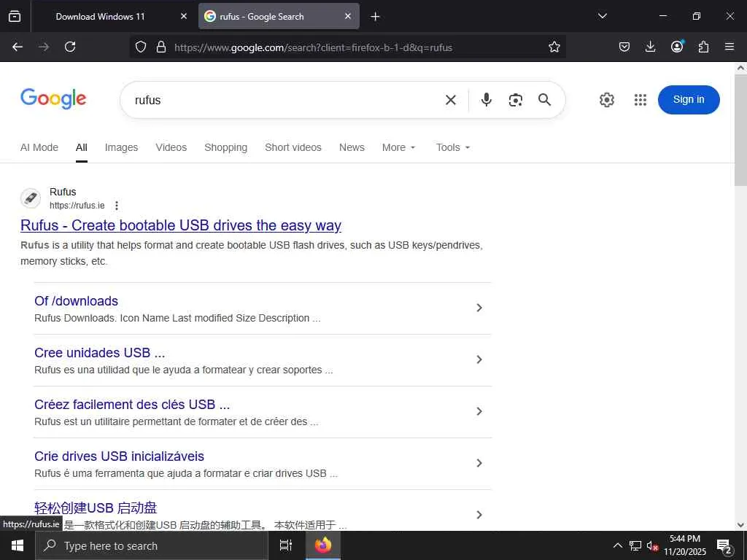
Task: Open Windows notification center
Action: (x=724, y=546)
